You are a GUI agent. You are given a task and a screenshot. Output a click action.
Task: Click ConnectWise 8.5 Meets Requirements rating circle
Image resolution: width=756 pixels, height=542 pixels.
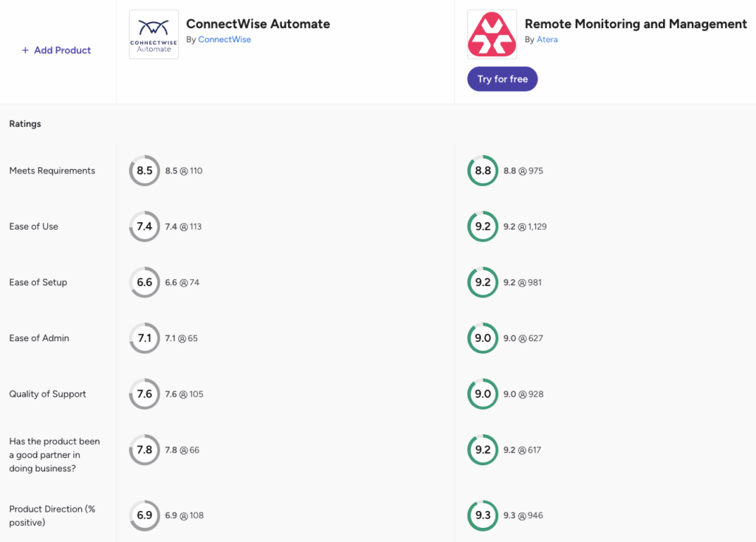[x=144, y=171]
